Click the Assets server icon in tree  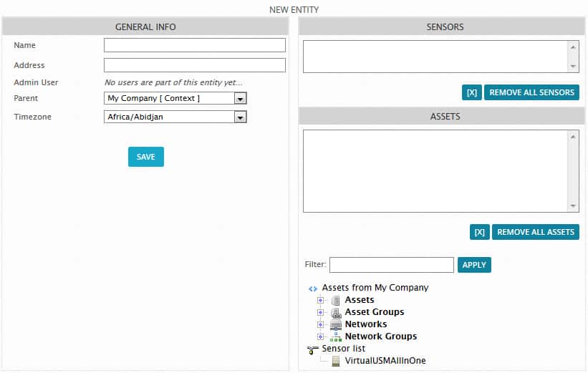pos(336,300)
